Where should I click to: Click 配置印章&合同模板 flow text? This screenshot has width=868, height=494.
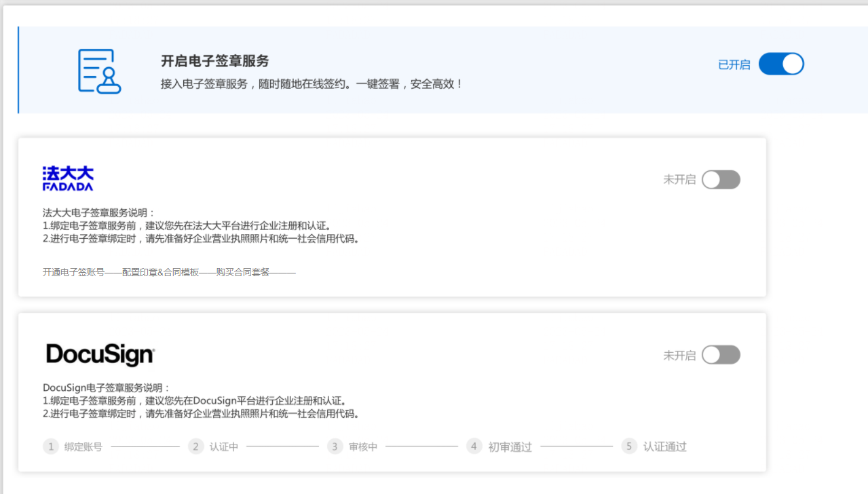161,272
